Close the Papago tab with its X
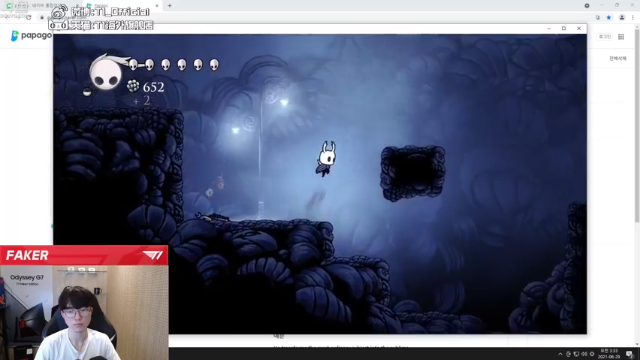The image size is (640, 360). coord(157,6)
